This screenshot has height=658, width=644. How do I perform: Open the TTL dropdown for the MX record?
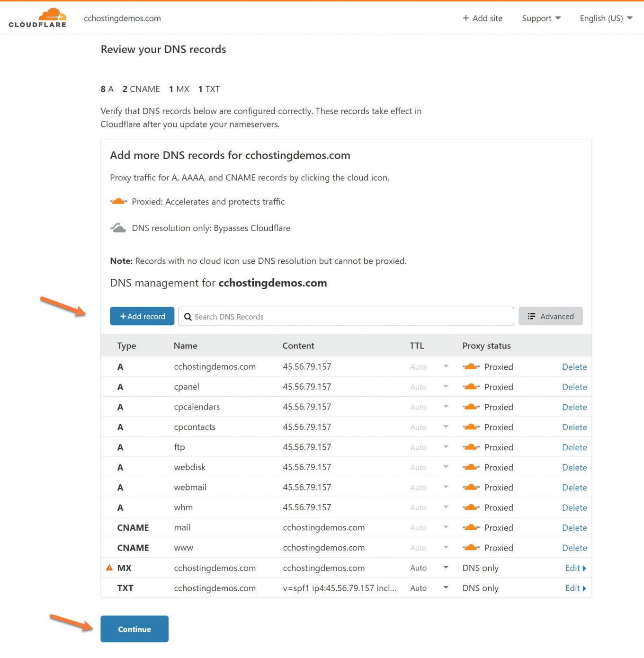[x=446, y=568]
